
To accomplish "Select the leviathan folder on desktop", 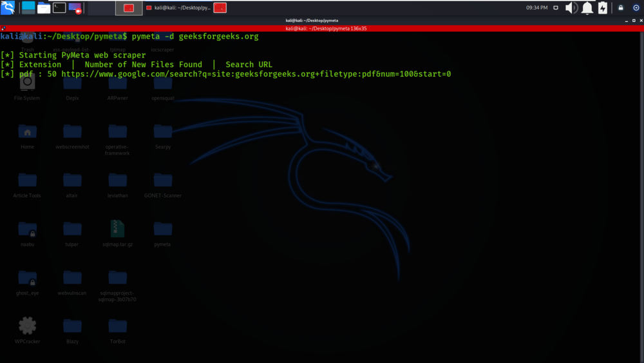I will pos(117,185).
